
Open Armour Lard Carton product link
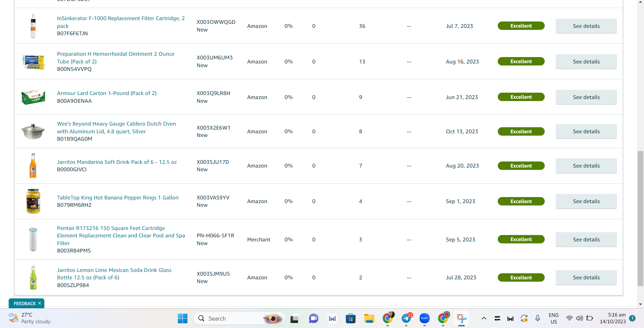point(107,93)
